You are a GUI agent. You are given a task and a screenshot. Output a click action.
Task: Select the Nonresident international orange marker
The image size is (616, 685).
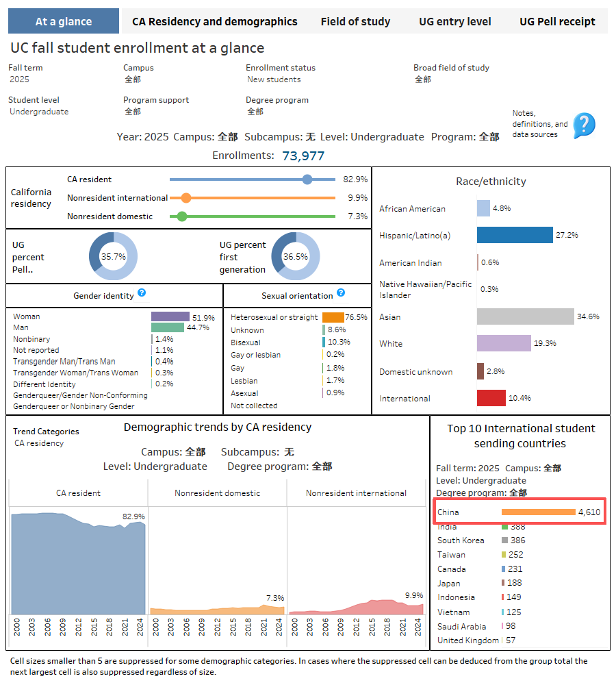pos(185,198)
